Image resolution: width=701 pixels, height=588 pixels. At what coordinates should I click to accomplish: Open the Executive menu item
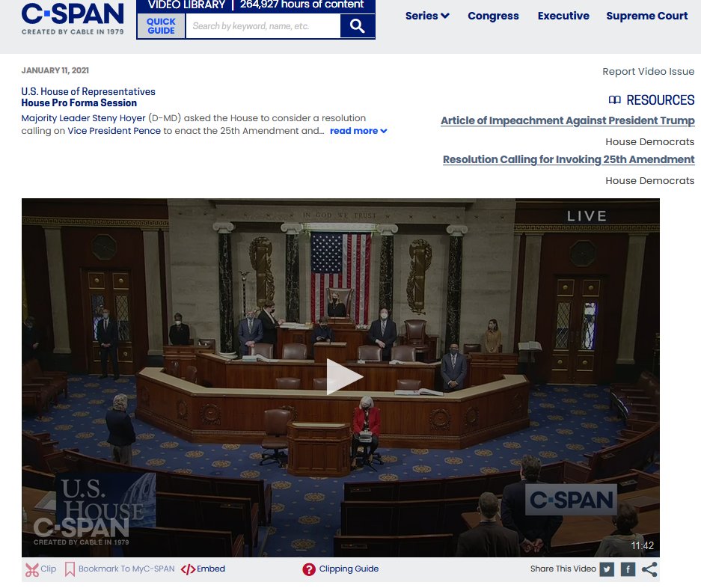(x=563, y=16)
